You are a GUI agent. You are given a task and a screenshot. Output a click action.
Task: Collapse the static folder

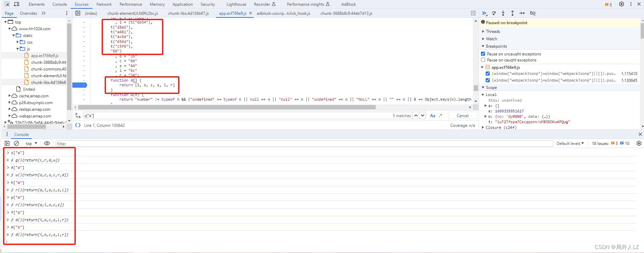[x=14, y=35]
